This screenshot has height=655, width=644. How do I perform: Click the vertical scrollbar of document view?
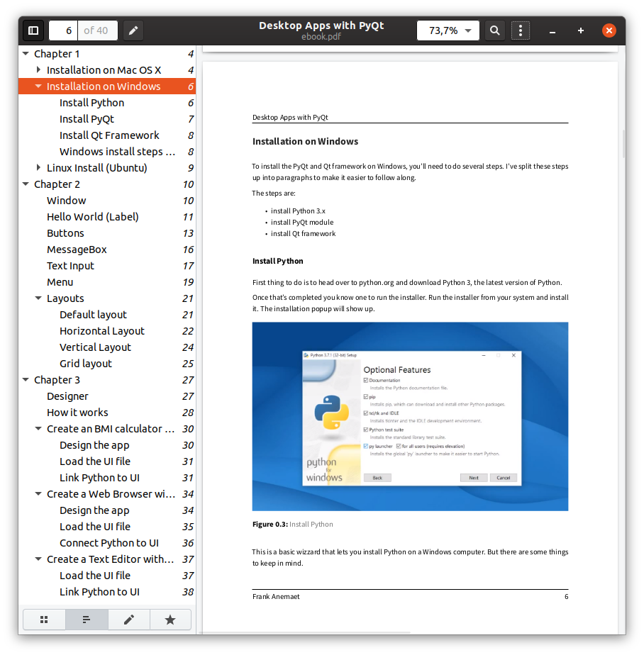click(x=623, y=143)
